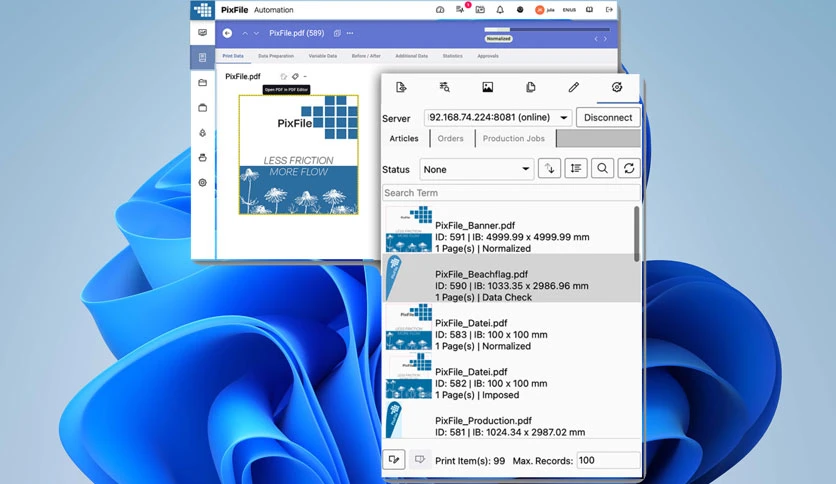Click the magnifier search button
This screenshot has height=484, width=836.
[x=602, y=168]
